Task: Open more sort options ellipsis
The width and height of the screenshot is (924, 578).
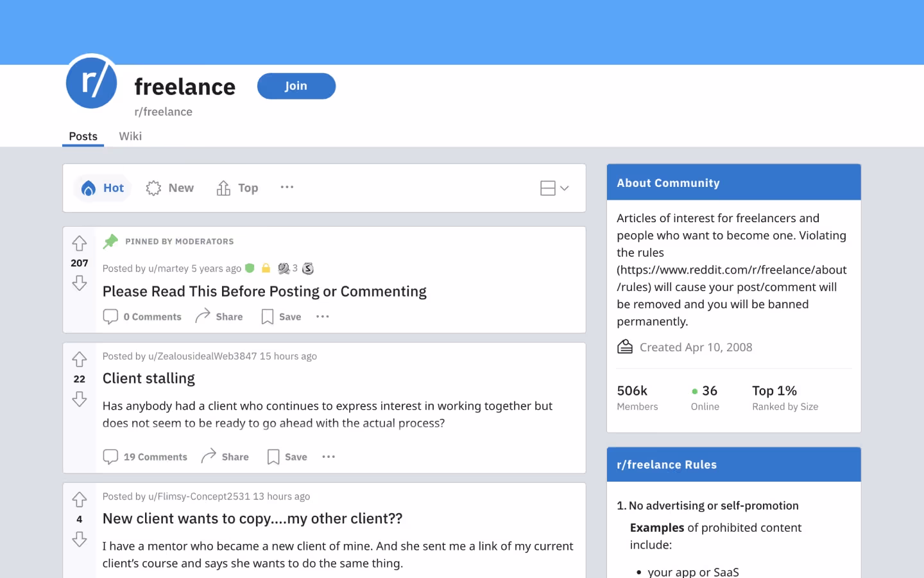Action: [x=287, y=187]
